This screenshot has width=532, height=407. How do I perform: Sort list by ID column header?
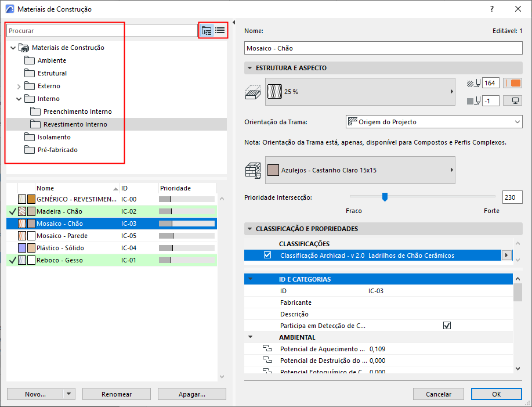(x=139, y=188)
